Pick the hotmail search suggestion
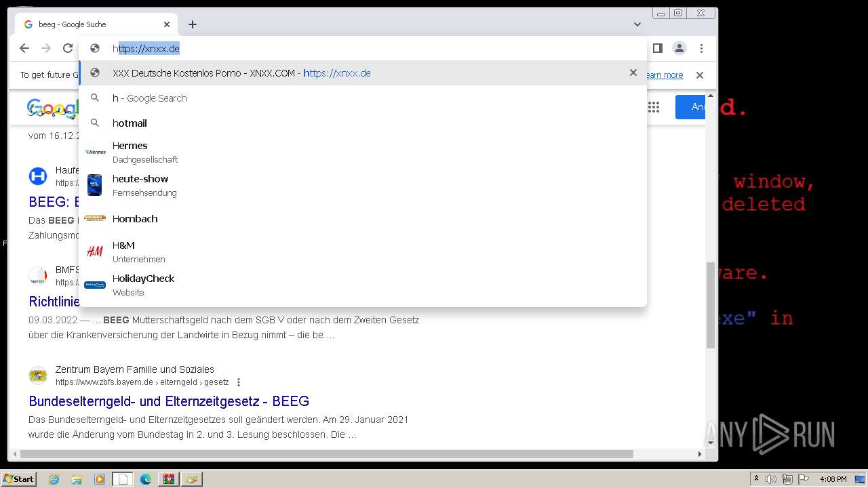The height and width of the screenshot is (488, 868). pyautogui.click(x=363, y=123)
